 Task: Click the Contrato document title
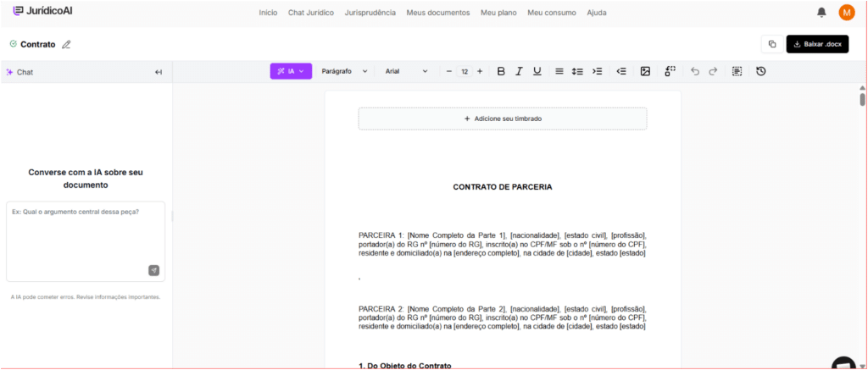point(37,45)
